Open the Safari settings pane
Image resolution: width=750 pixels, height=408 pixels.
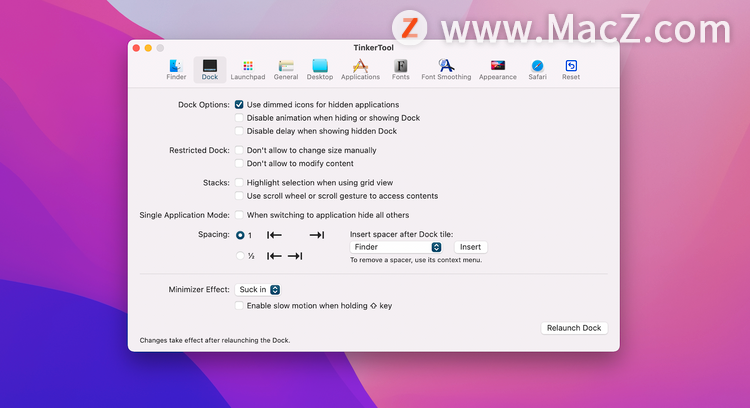537,69
